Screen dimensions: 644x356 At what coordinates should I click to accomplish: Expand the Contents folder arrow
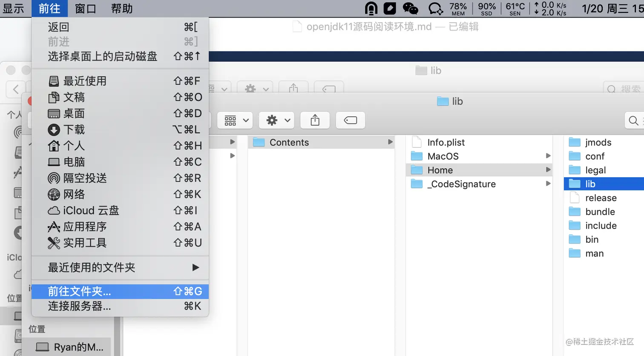point(390,142)
